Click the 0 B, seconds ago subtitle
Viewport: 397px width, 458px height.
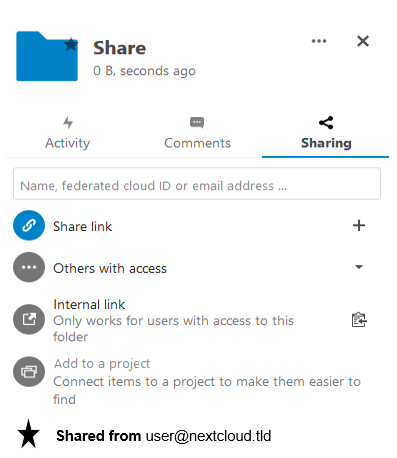coord(144,71)
